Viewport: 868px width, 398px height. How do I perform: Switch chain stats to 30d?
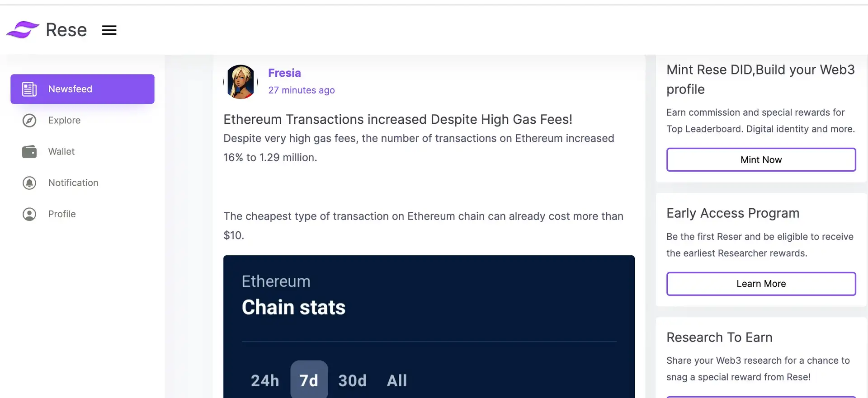[352, 380]
